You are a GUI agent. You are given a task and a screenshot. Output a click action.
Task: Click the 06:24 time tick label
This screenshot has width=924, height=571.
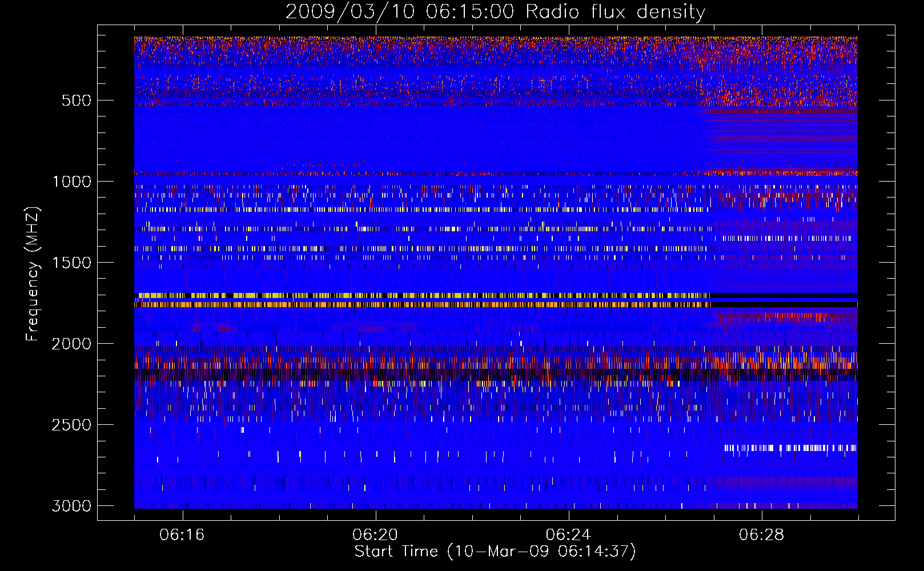[x=568, y=534]
